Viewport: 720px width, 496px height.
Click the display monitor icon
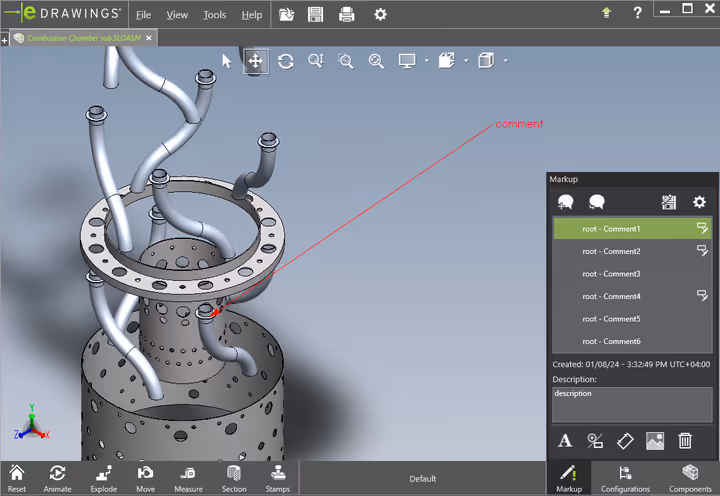[x=407, y=61]
